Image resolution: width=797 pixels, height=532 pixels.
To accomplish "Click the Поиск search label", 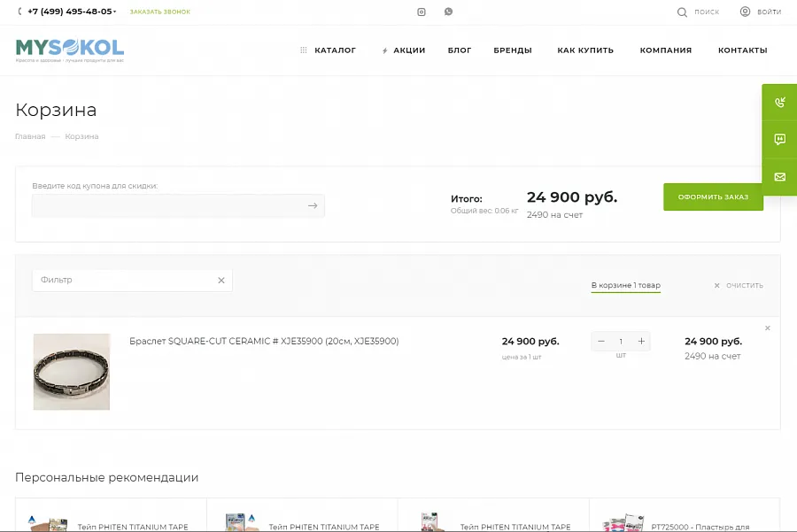I will click(x=707, y=12).
